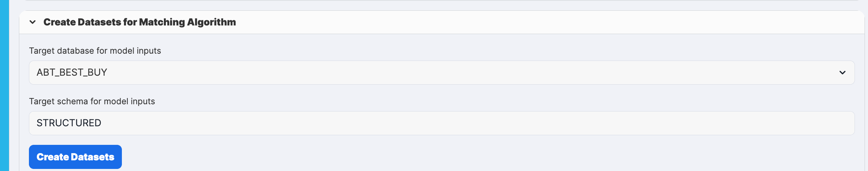Click the dropdown arrow on database selector
Image resolution: width=868 pixels, height=171 pixels.
[842, 73]
